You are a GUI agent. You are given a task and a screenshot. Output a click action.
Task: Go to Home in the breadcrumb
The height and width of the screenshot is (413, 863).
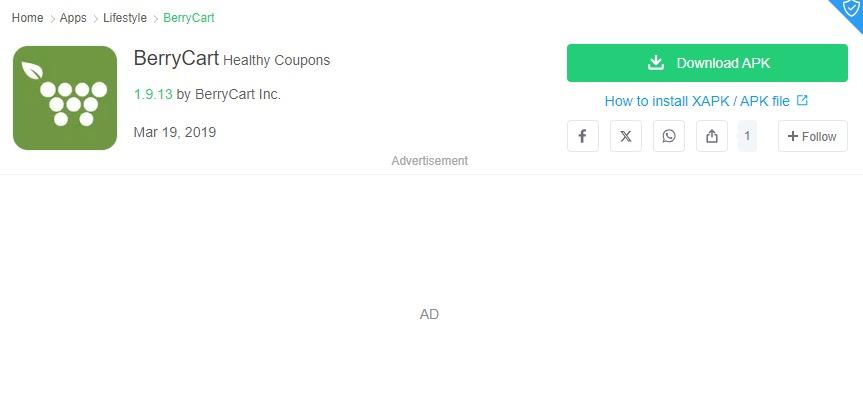click(28, 18)
